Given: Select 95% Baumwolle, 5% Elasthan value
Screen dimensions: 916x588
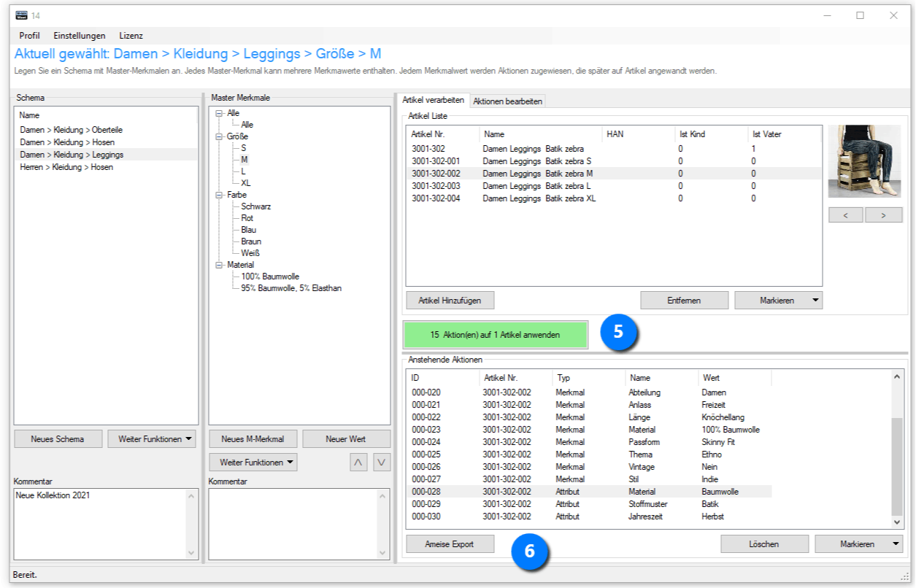Looking at the screenshot, I should 291,288.
